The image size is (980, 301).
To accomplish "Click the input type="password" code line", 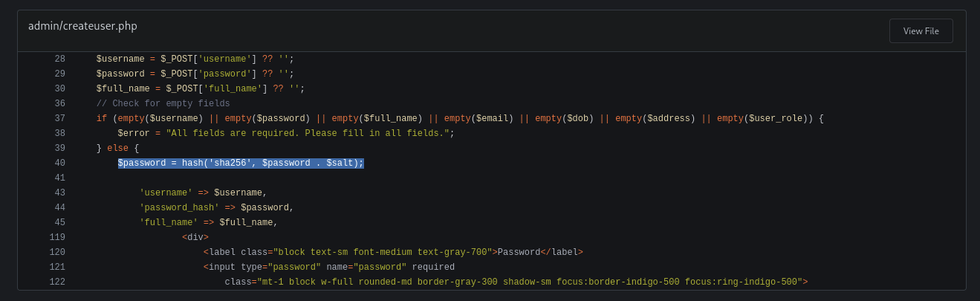I will coord(329,267).
